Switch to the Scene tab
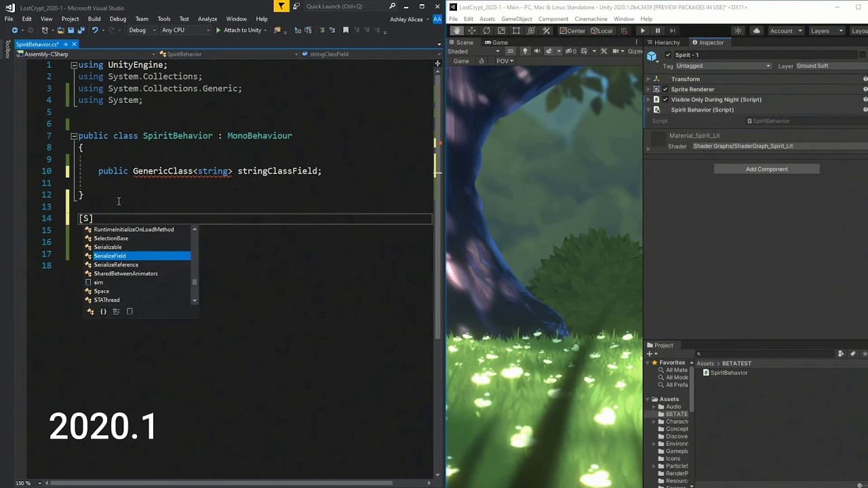Viewport: 868px width, 488px height. pos(461,42)
